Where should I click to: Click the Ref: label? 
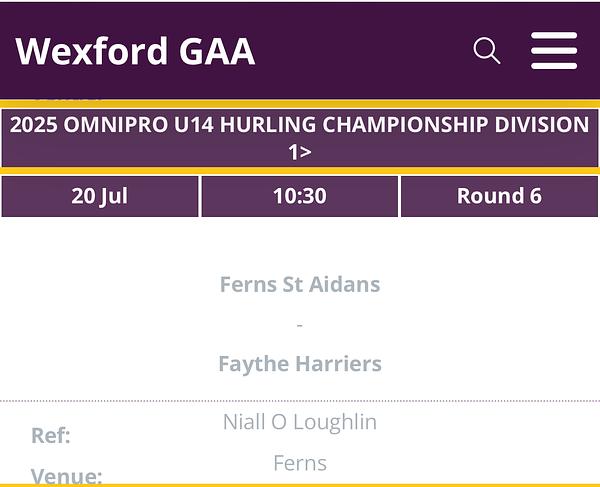point(51,435)
